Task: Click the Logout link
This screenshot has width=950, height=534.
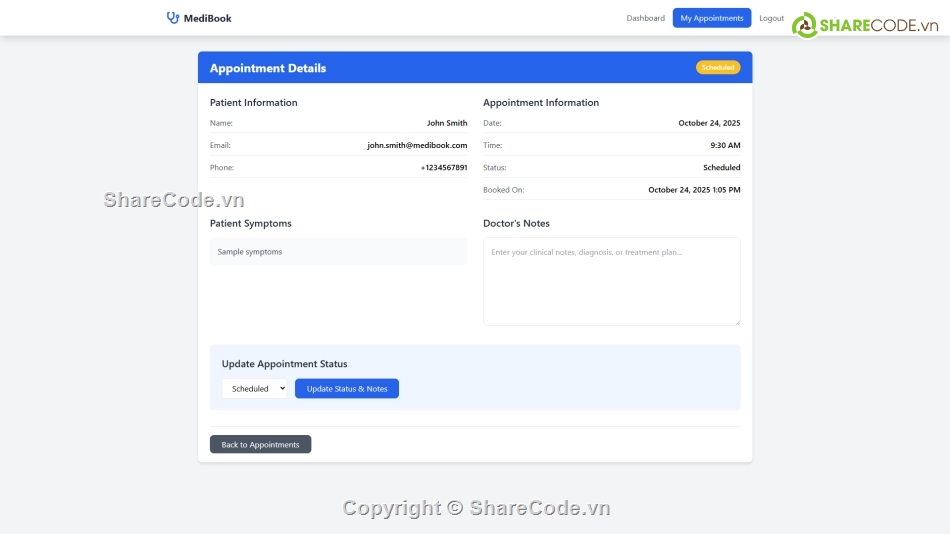Action: click(x=771, y=18)
